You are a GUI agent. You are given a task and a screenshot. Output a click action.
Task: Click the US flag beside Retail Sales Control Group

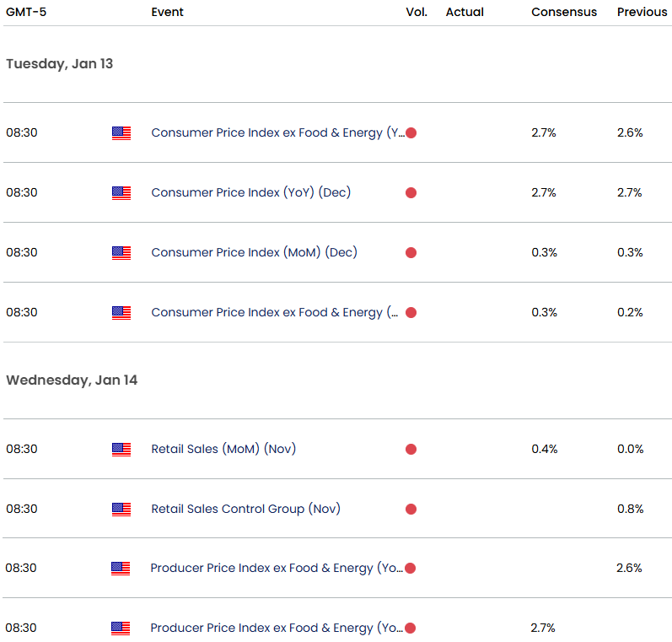click(121, 510)
